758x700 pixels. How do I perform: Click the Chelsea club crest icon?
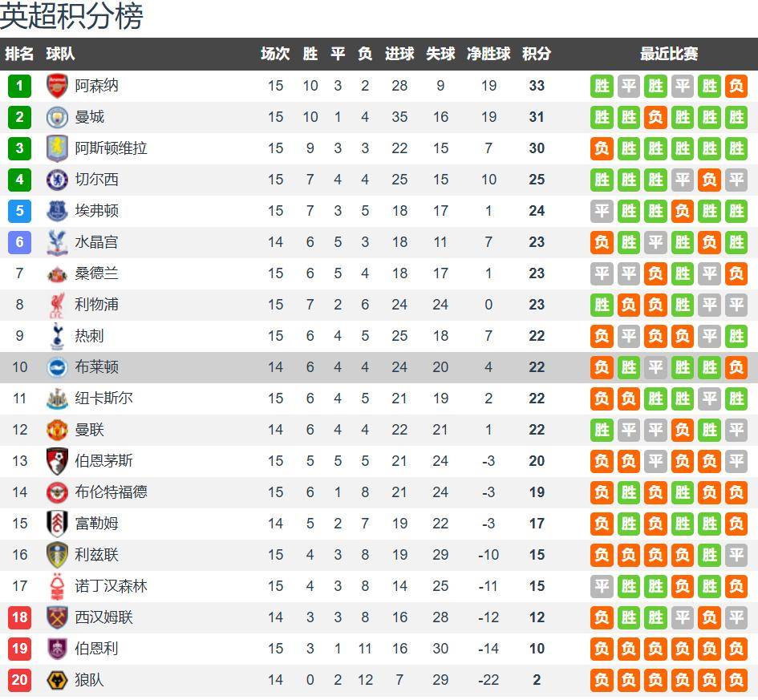point(58,180)
